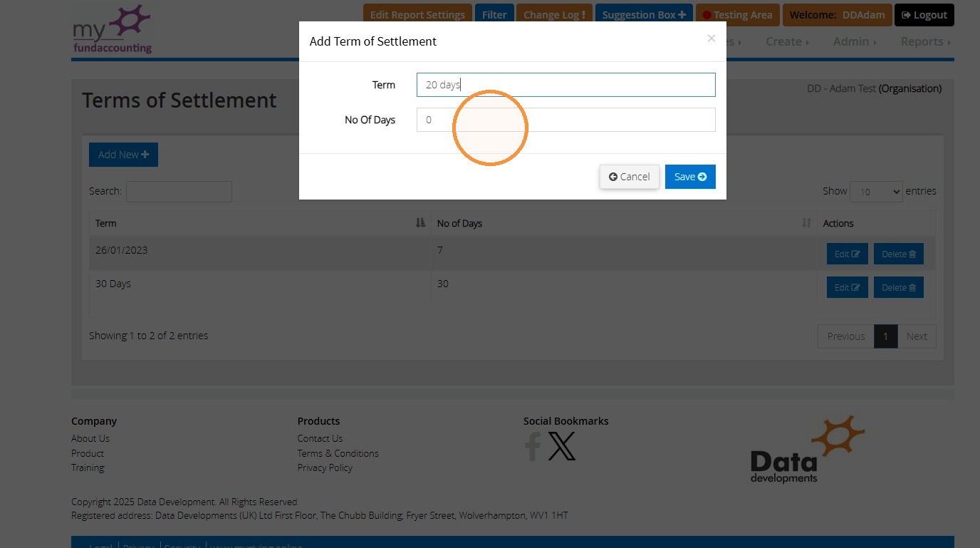This screenshot has width=980, height=548.
Task: Go to Previous page
Action: click(x=846, y=336)
